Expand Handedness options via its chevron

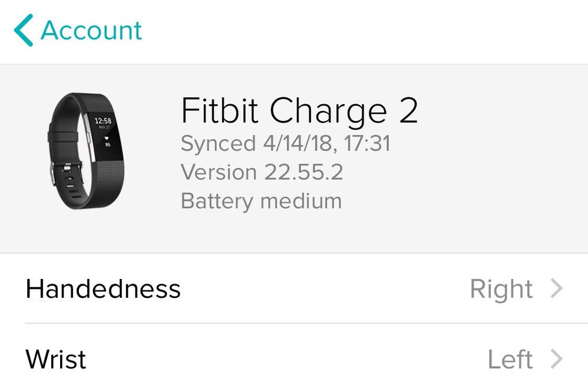[x=557, y=288]
